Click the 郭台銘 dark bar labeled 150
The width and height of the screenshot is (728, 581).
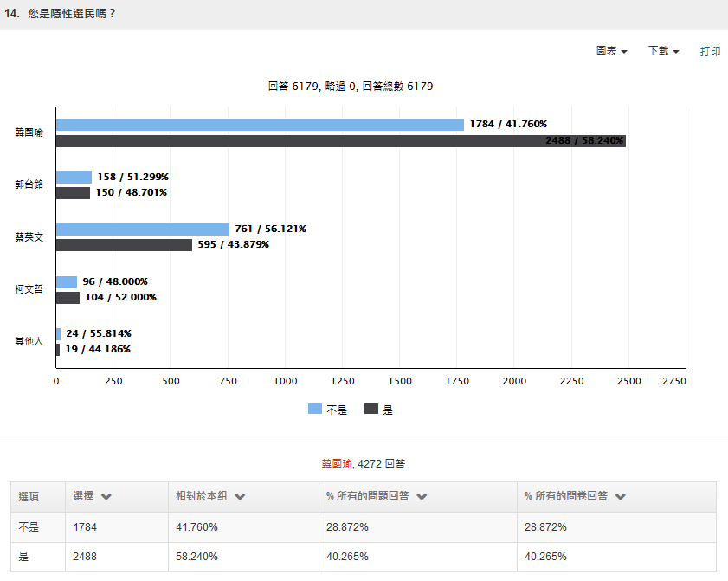[73, 193]
